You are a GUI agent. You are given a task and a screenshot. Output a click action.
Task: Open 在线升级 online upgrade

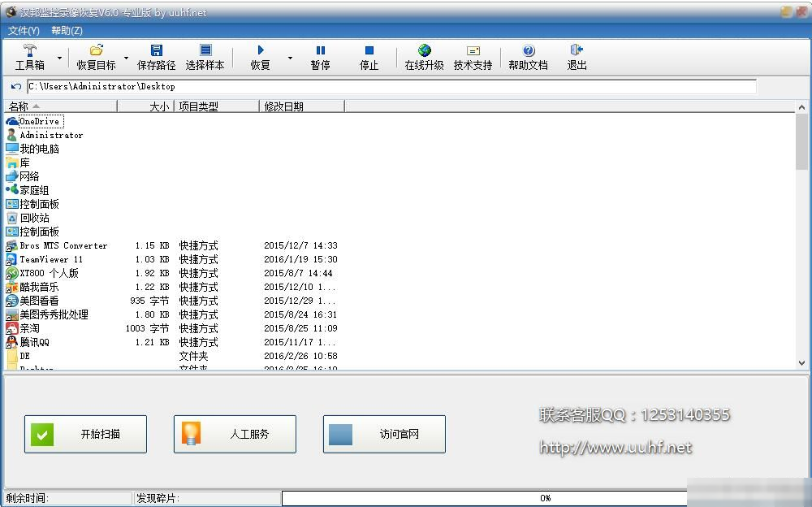[x=424, y=57]
